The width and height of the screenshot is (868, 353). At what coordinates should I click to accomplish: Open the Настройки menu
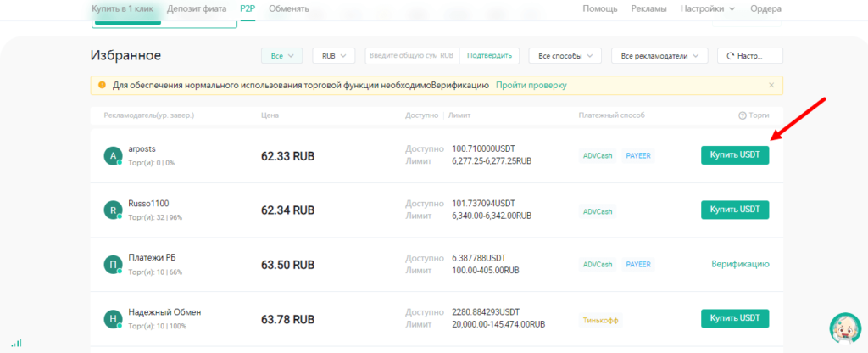click(707, 8)
